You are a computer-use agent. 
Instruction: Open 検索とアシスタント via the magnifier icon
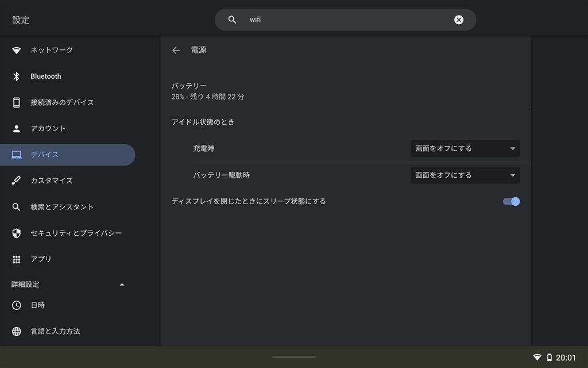coord(16,207)
